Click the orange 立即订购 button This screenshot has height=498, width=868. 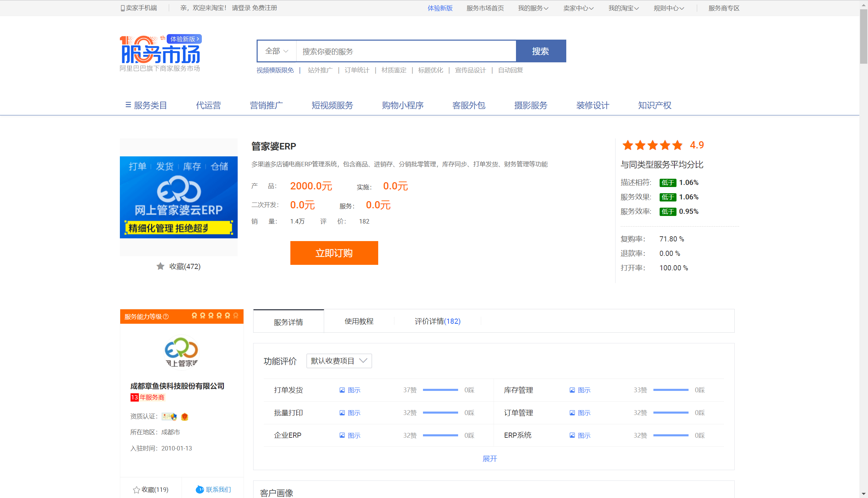point(334,253)
